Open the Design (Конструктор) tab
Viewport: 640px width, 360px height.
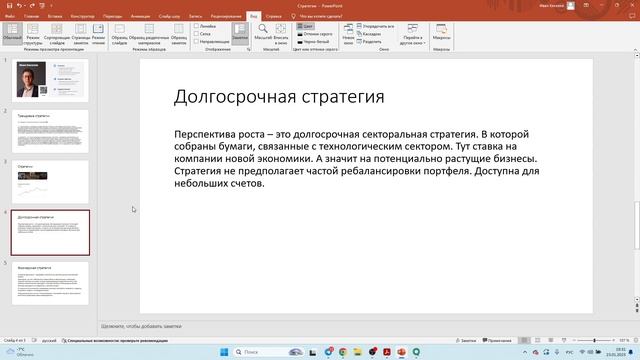click(x=82, y=16)
